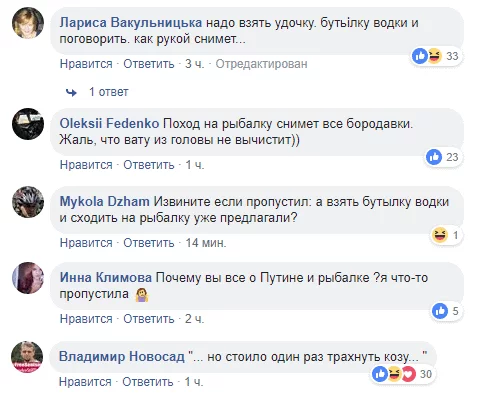Click the laughing emoji on Лариса's comment
Viewport: 500px width, 398px height.
click(x=434, y=56)
